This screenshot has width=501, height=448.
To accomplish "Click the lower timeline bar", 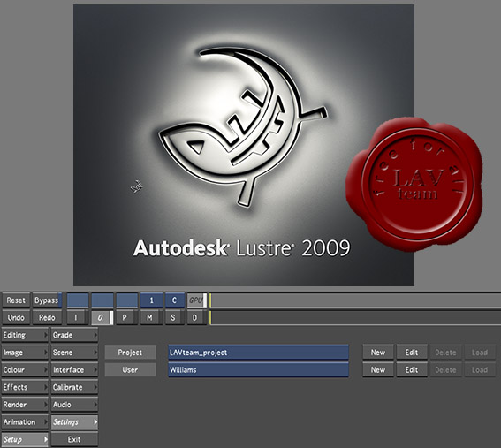I will coord(355,318).
